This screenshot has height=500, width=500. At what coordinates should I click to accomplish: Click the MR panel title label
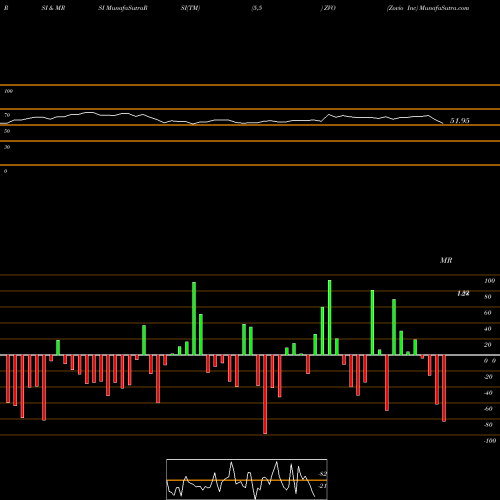tap(446, 260)
